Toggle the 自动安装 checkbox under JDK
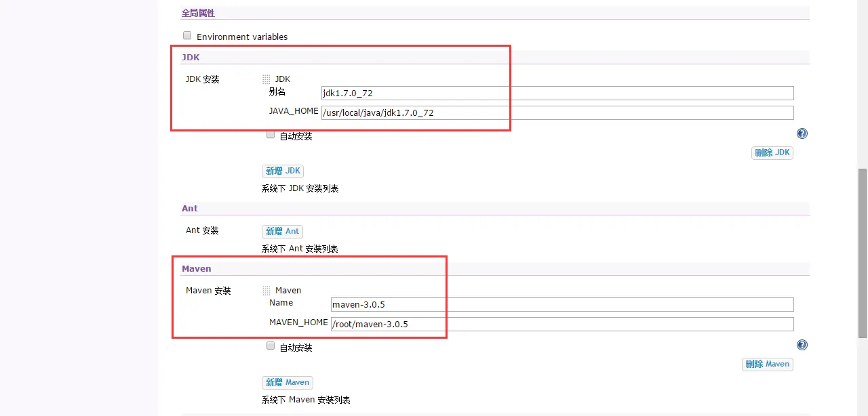Screen dimensions: 868x416 (271, 135)
